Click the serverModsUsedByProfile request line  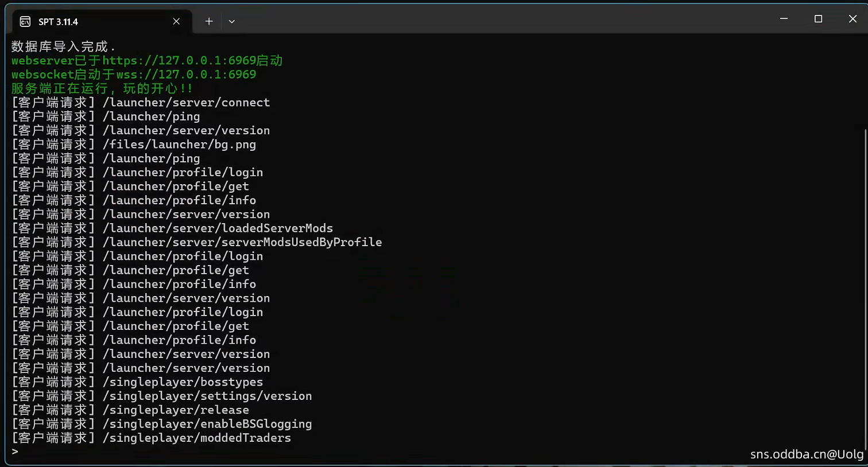click(242, 242)
